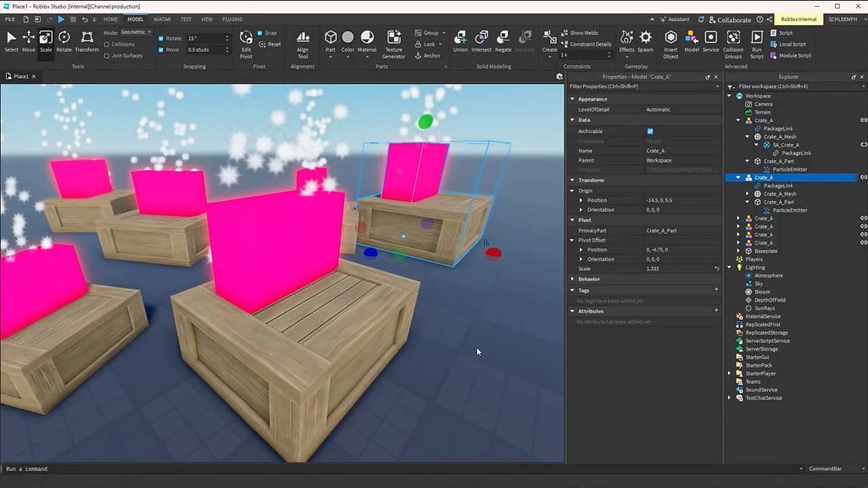Activate the Rotate tool
The image size is (868, 488).
(x=64, y=38)
